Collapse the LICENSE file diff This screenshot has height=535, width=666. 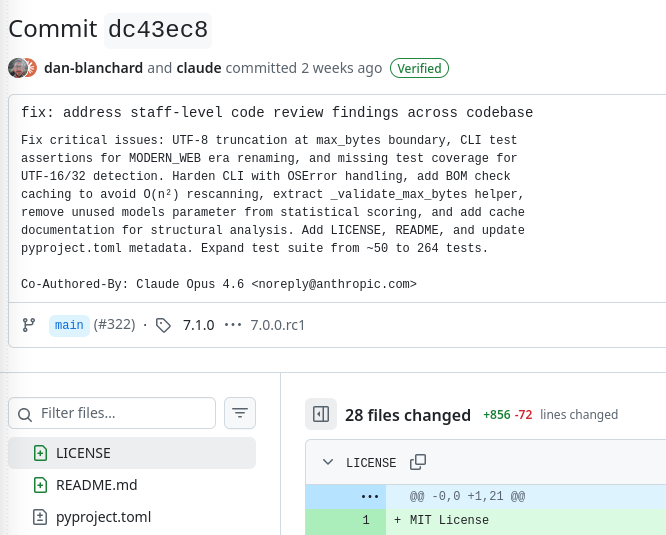(x=328, y=462)
